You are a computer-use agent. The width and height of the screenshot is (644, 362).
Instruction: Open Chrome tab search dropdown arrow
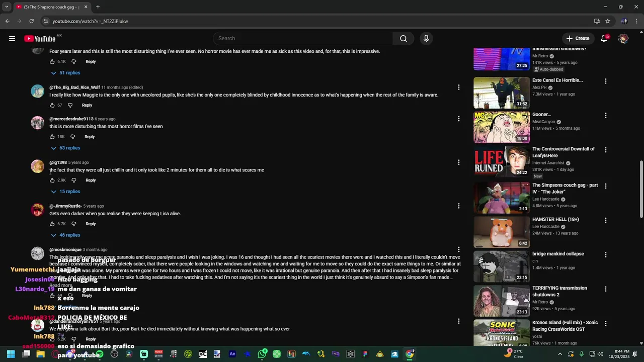pyautogui.click(x=7, y=7)
